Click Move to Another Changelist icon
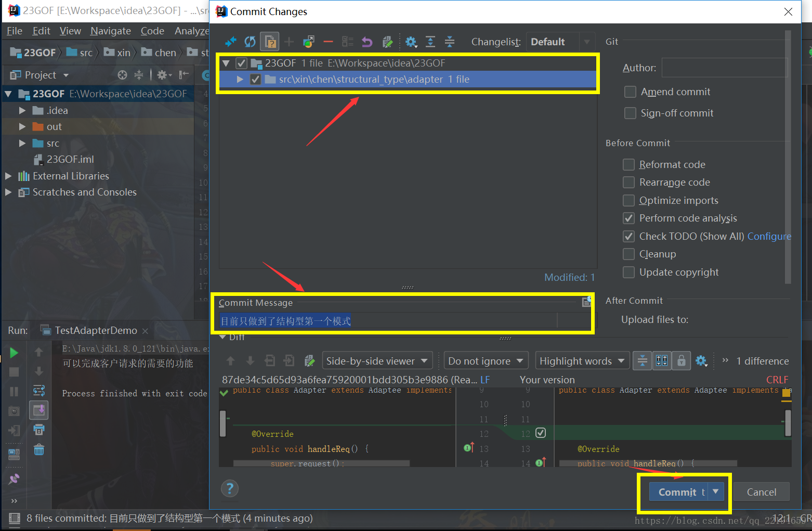 pos(308,42)
